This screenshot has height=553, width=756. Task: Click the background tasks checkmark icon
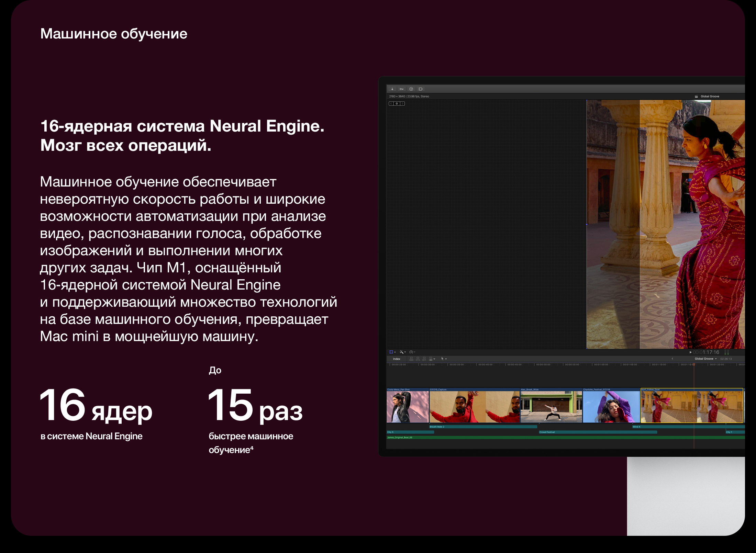pos(411,89)
